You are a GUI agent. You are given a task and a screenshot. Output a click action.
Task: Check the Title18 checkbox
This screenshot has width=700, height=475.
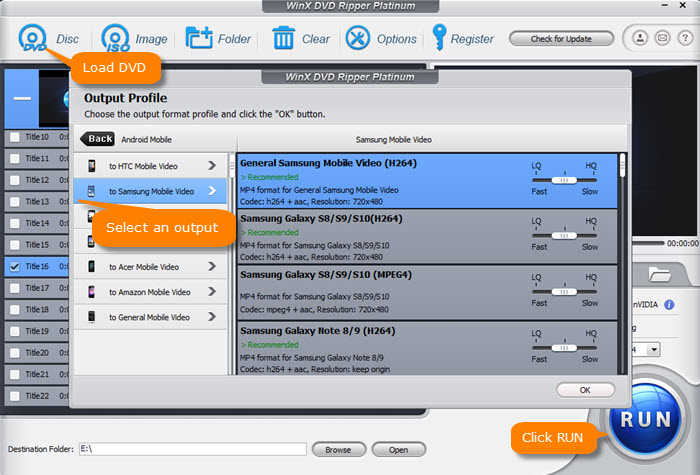point(15,309)
